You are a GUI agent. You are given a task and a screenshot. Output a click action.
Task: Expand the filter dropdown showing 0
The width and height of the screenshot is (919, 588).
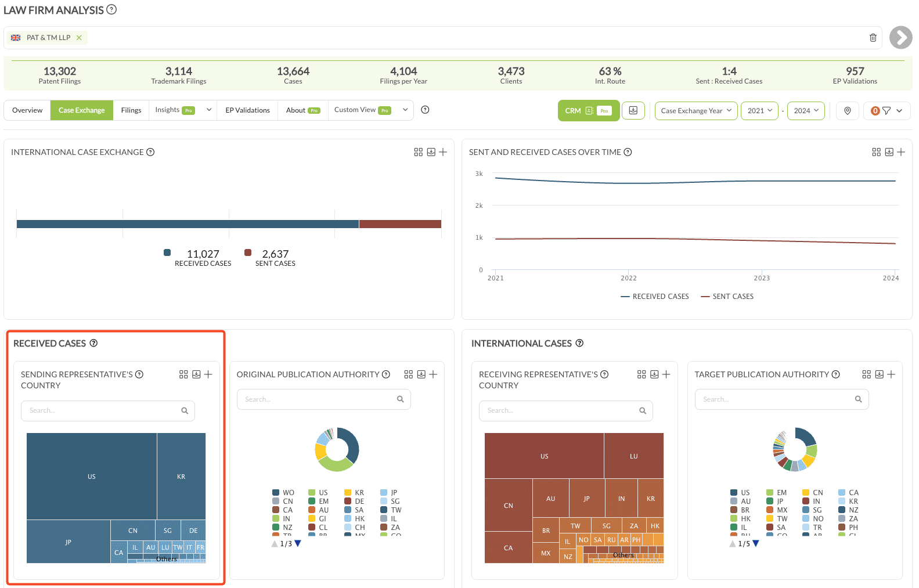pos(886,111)
